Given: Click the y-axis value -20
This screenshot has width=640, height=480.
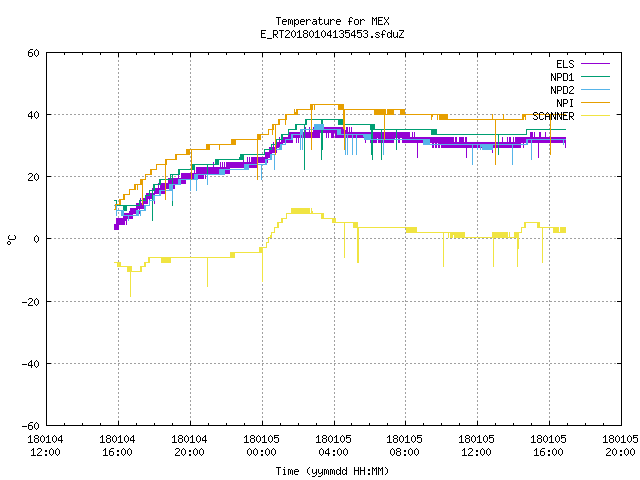Looking at the screenshot, I should point(31,302).
